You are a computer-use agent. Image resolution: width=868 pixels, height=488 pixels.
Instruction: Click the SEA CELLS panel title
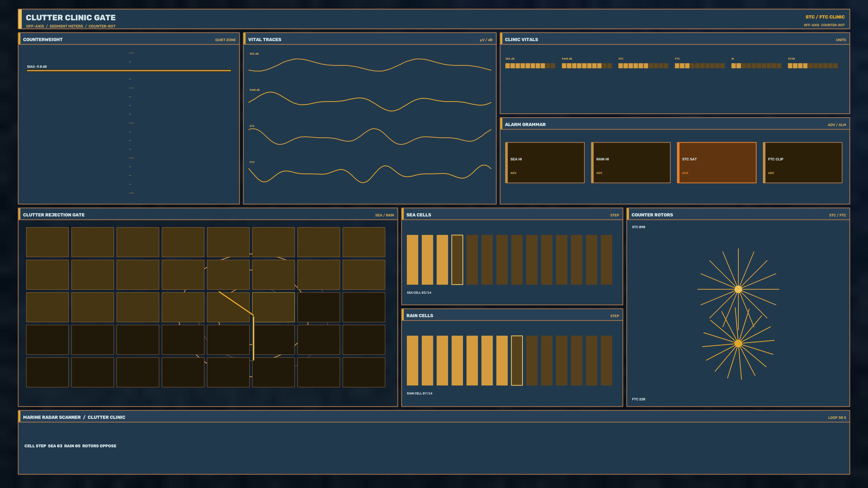coord(419,215)
